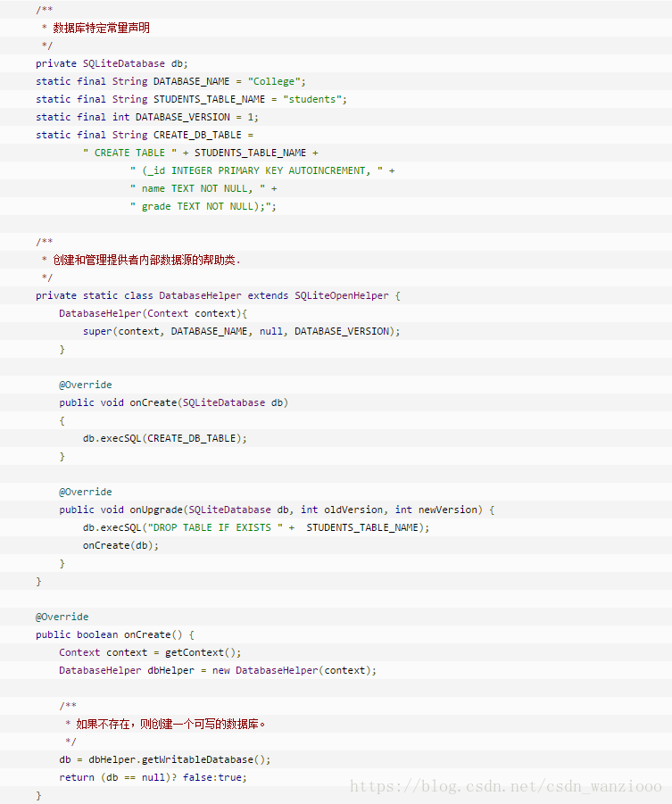The image size is (672, 804).
Task: Click the CREATE_DB_TABLE = declaration line
Action: point(145,135)
